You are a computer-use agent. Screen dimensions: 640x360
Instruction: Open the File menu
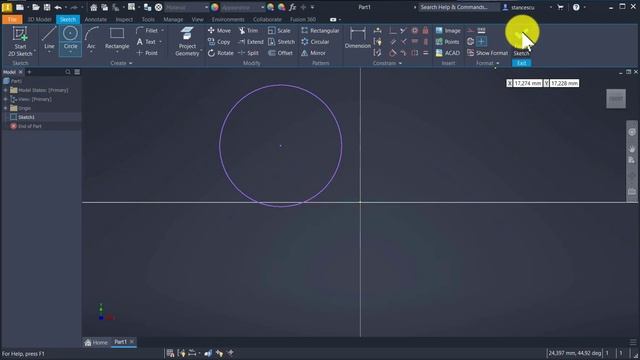click(x=12, y=19)
